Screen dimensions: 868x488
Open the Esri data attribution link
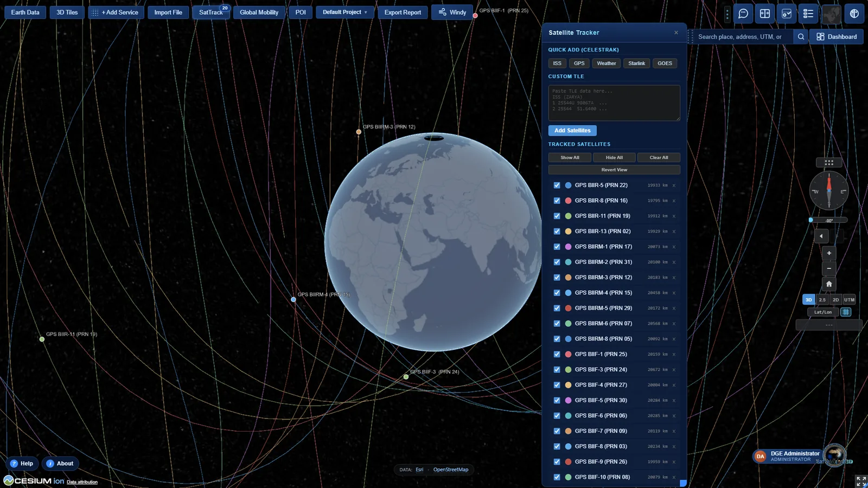click(x=419, y=470)
